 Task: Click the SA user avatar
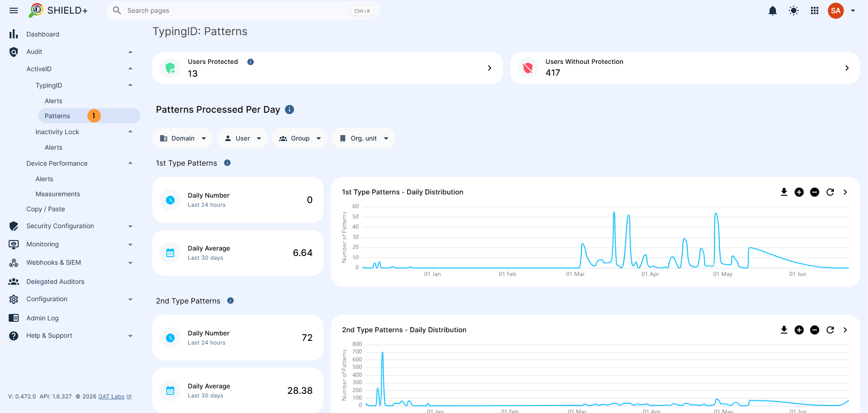pos(836,10)
